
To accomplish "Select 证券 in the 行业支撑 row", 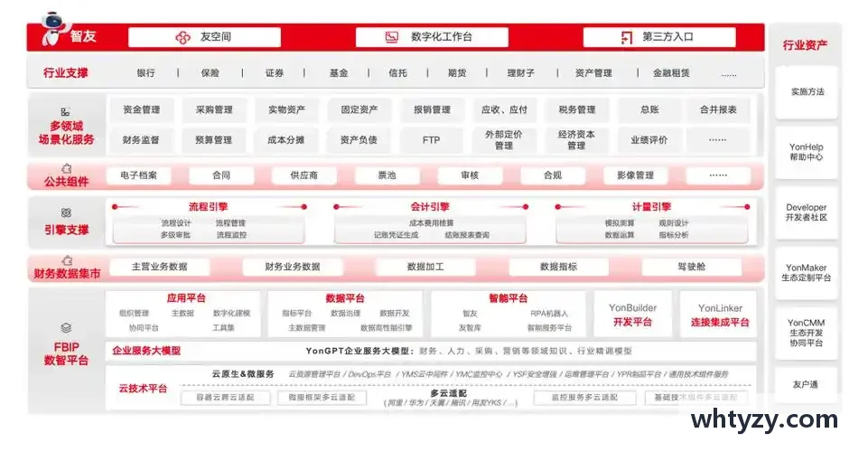I will tap(275, 73).
